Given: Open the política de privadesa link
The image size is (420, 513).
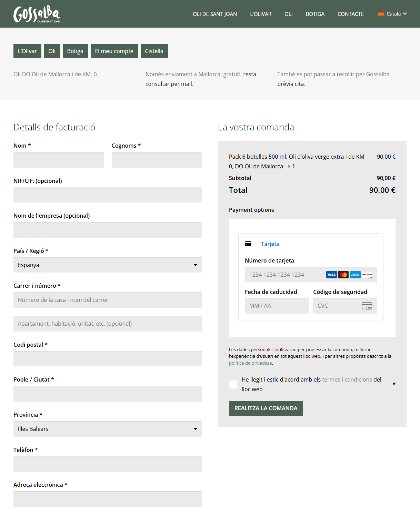Looking at the screenshot, I should click(250, 363).
